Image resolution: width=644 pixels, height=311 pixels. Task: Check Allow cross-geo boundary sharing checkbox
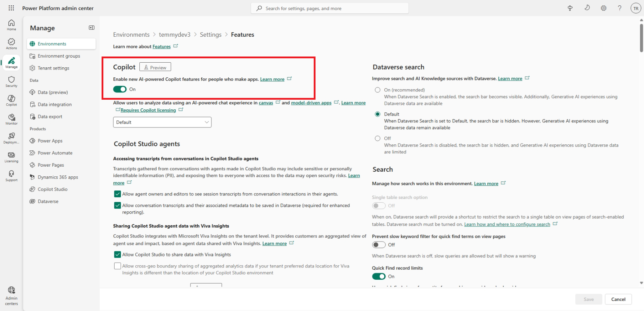[x=117, y=266]
